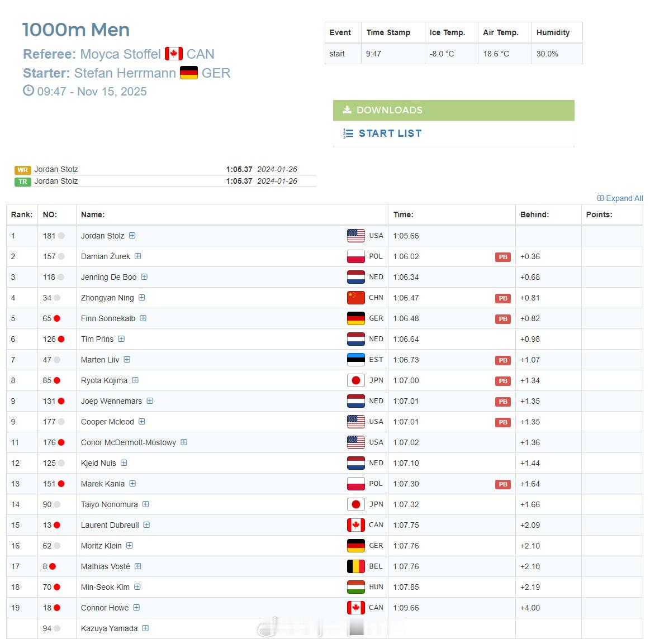Expand Cooper Mcleod row details

tap(142, 422)
